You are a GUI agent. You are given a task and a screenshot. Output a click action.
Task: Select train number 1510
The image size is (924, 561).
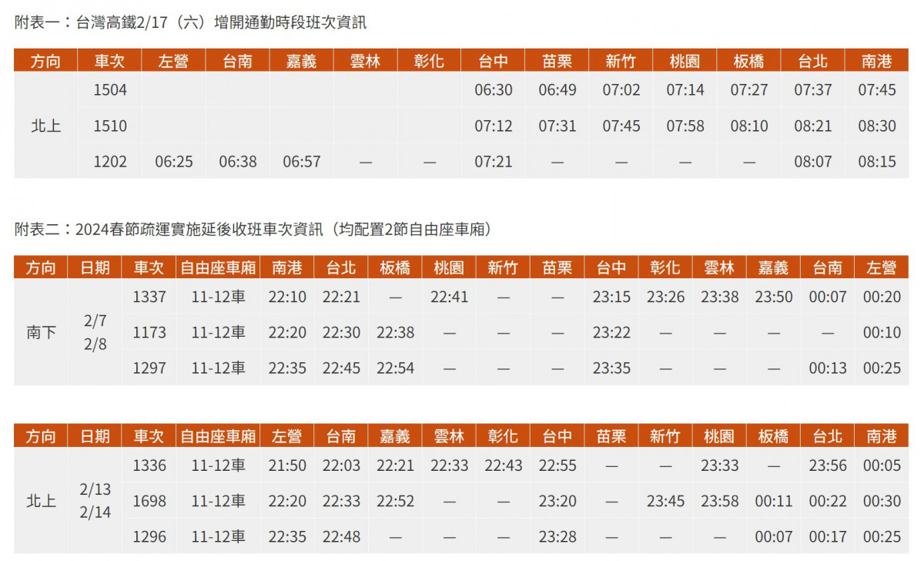tap(109, 126)
